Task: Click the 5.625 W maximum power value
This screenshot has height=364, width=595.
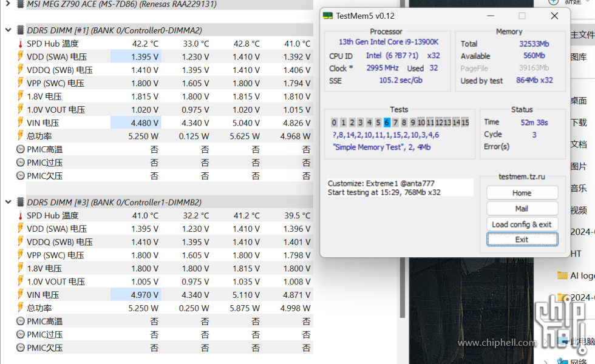Action: (245, 136)
